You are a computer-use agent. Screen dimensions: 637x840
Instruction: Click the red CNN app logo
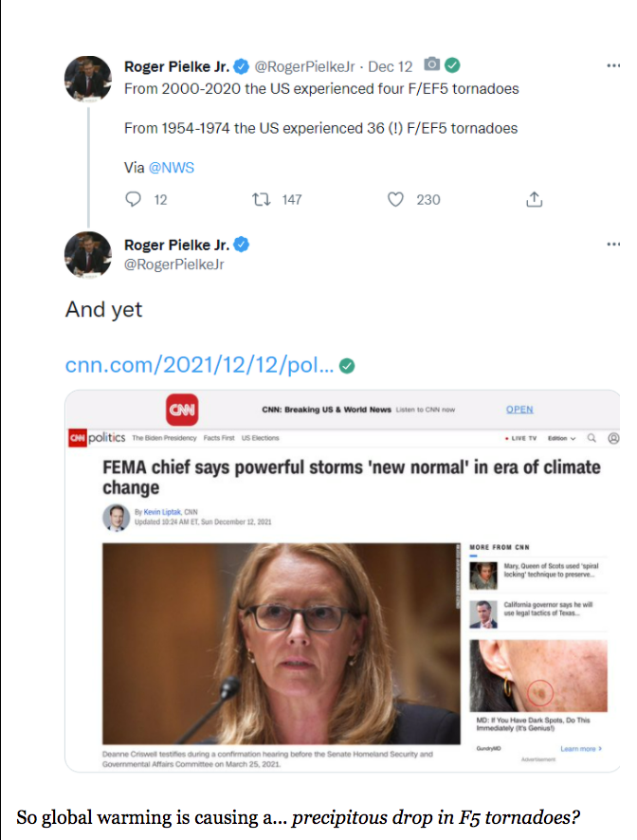tap(182, 410)
